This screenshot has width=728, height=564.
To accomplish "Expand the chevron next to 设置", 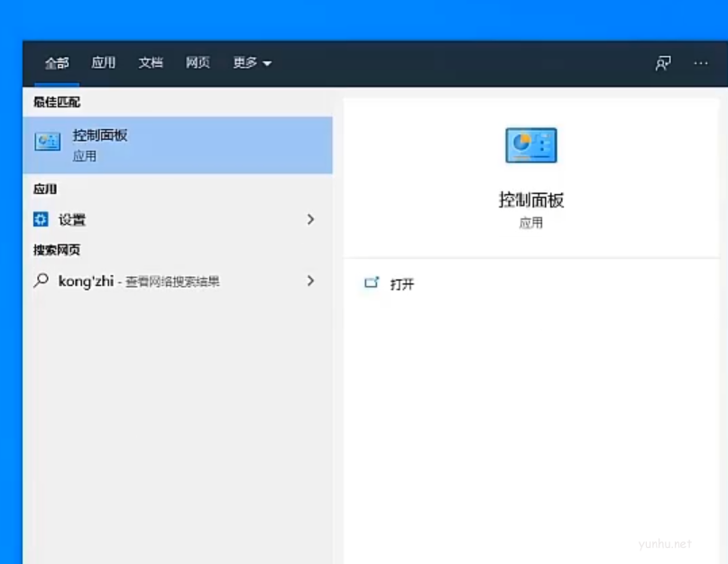I will 310,219.
